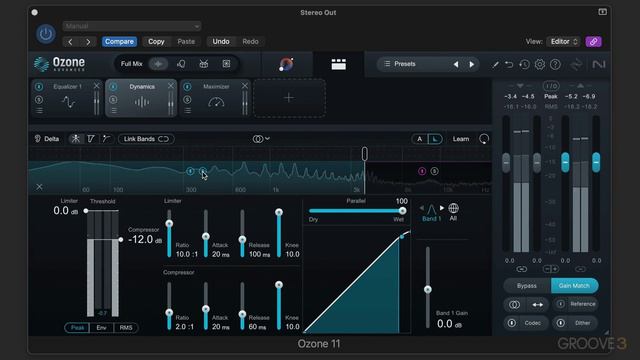
Task: Click the Undo button
Action: (221, 42)
